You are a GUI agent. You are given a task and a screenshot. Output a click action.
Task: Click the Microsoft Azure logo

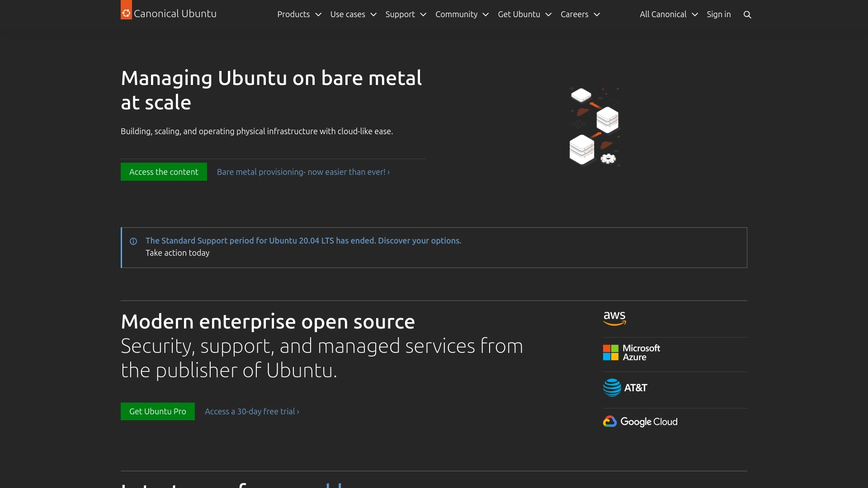tap(632, 352)
